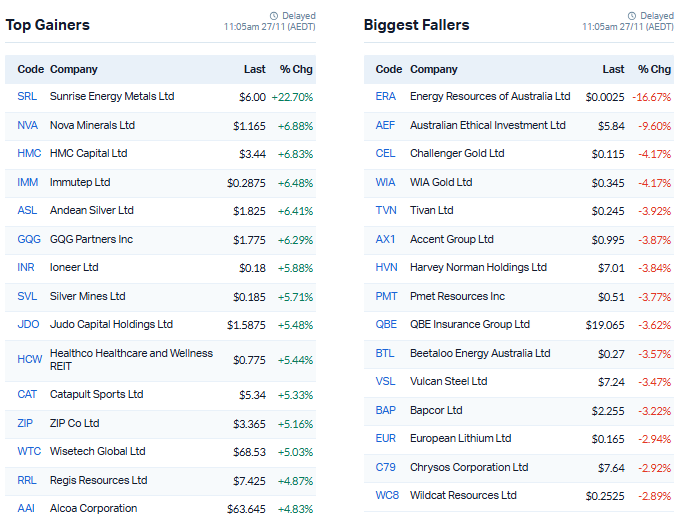This screenshot has width=685, height=520.
Task: Open the JDO stock code link
Action: 28,324
